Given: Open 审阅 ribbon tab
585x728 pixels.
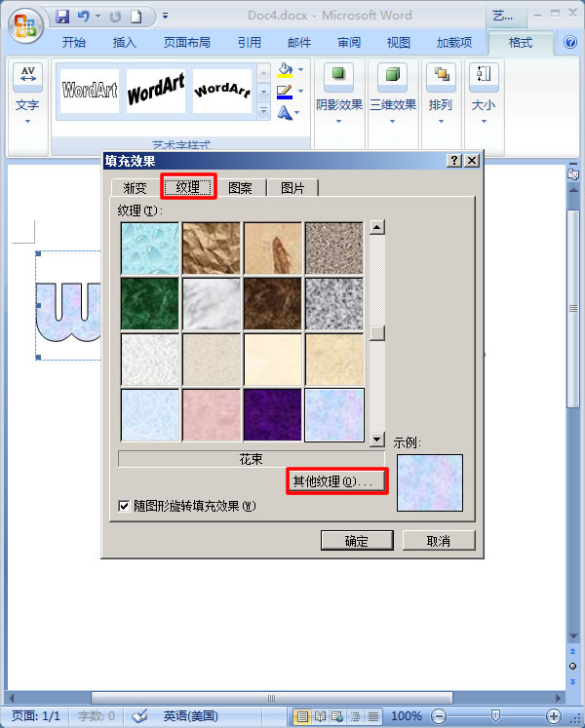Looking at the screenshot, I should click(349, 43).
